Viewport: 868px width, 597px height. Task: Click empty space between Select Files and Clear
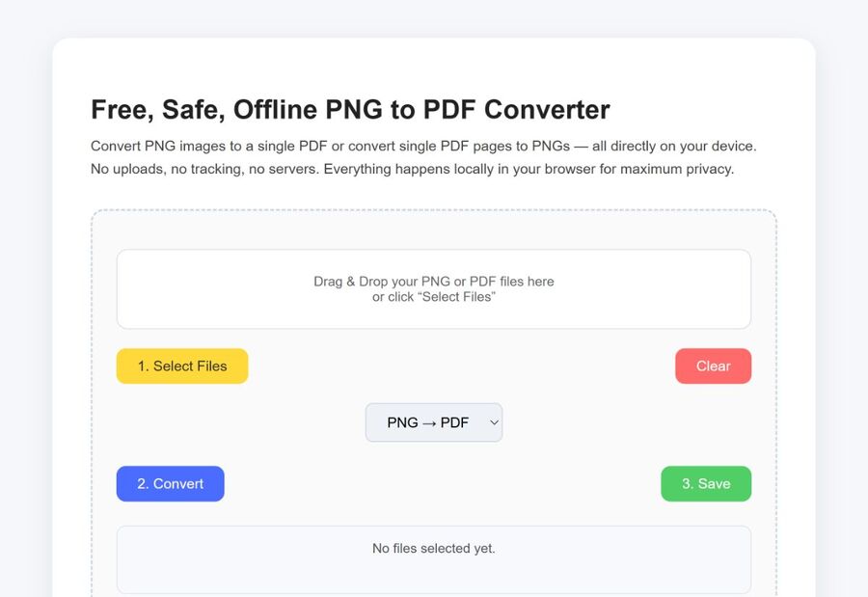461,366
